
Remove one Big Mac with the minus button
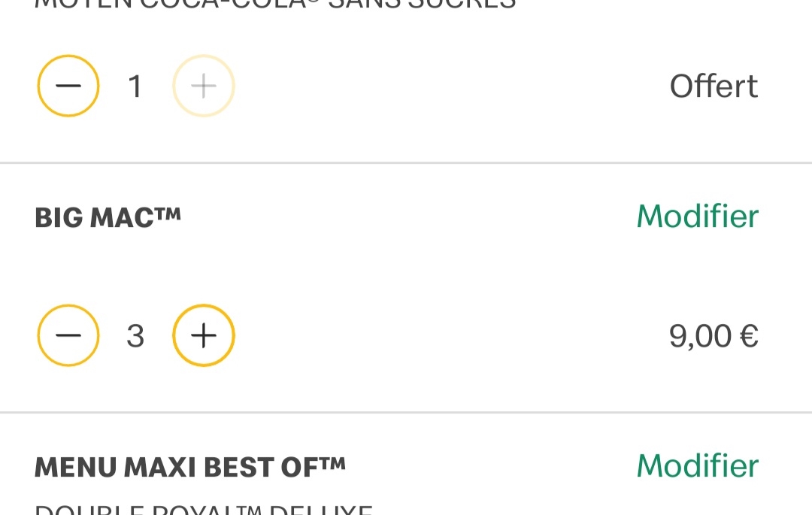pyautogui.click(x=68, y=335)
